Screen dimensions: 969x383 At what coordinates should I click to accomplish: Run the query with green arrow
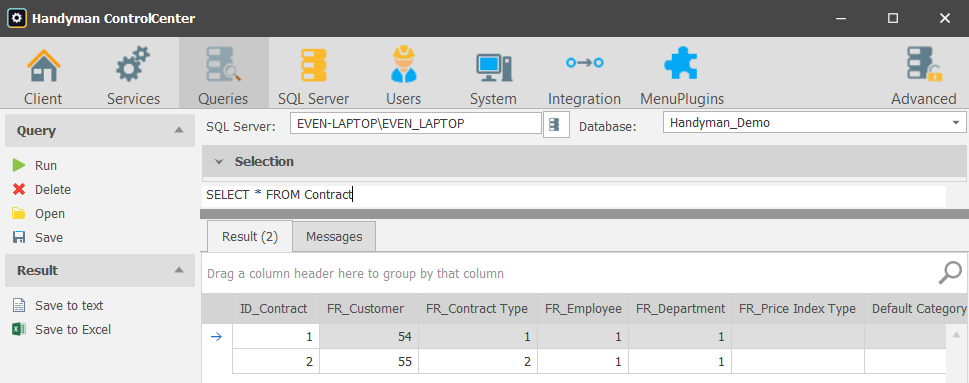pyautogui.click(x=19, y=166)
